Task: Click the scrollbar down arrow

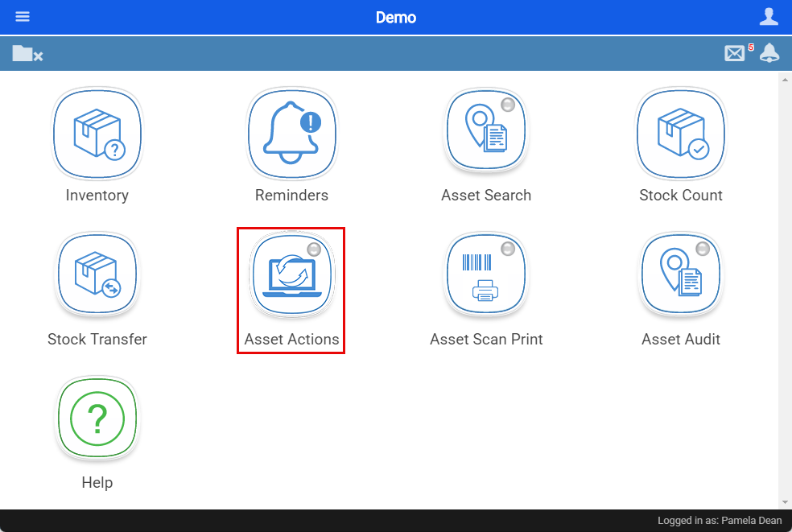Action: click(x=785, y=501)
